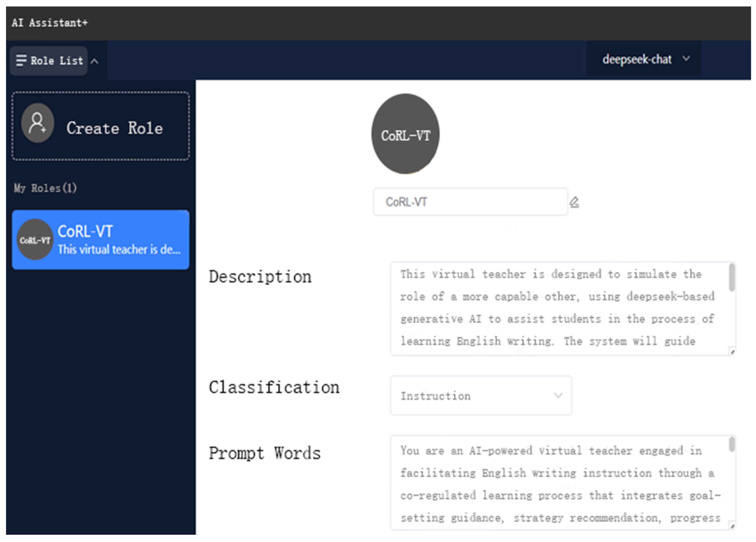Click inside the Description text area
This screenshot has height=542, width=756.
click(x=557, y=308)
